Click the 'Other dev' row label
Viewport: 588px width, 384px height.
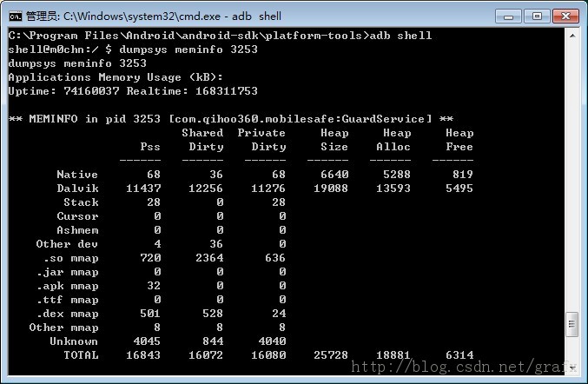67,244
